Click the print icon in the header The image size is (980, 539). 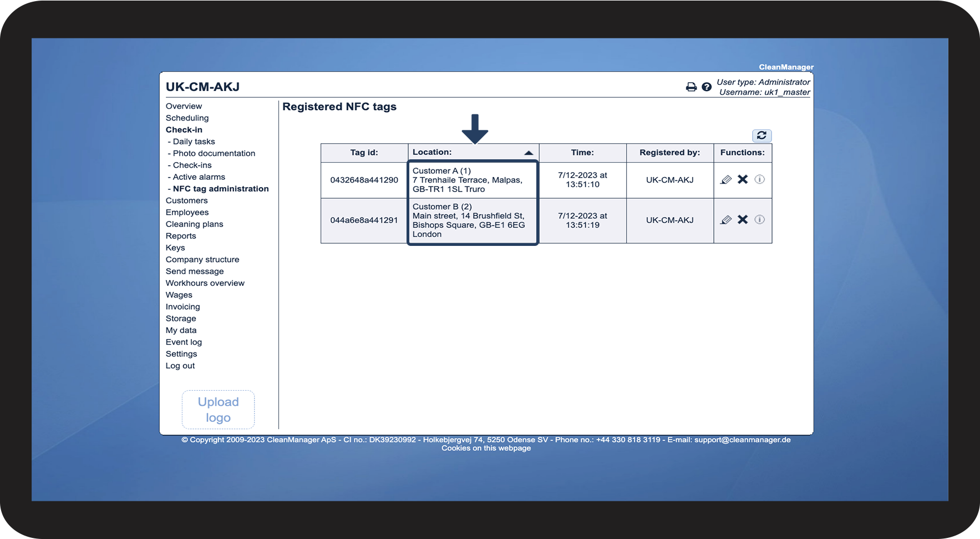691,87
